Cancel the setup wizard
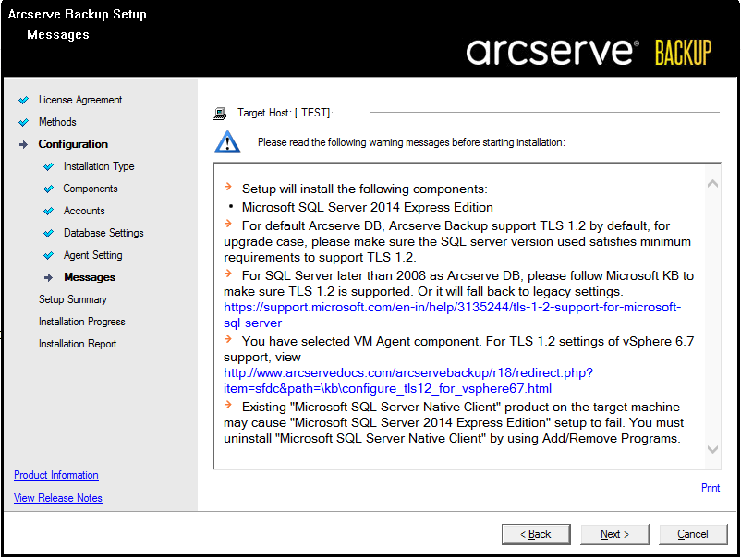Viewport: 741px width, 560px height. [x=692, y=534]
